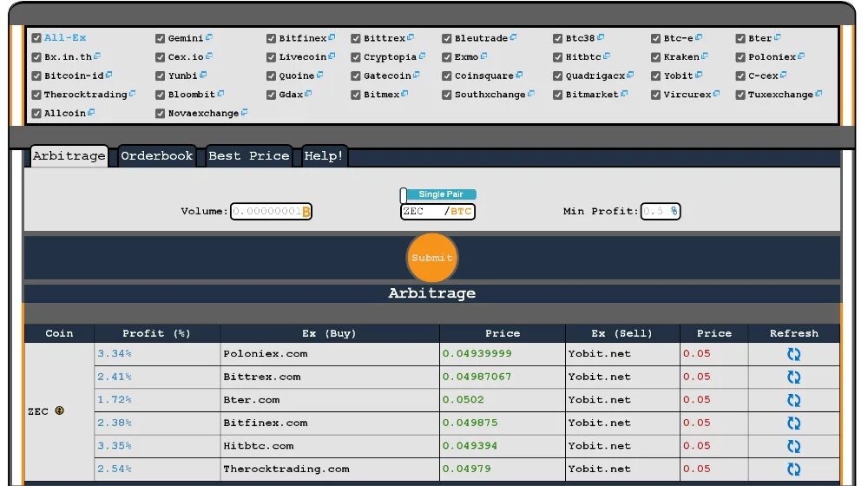Refresh the Poloniex.com arbitrage row
The image size is (868, 486).
coord(794,354)
